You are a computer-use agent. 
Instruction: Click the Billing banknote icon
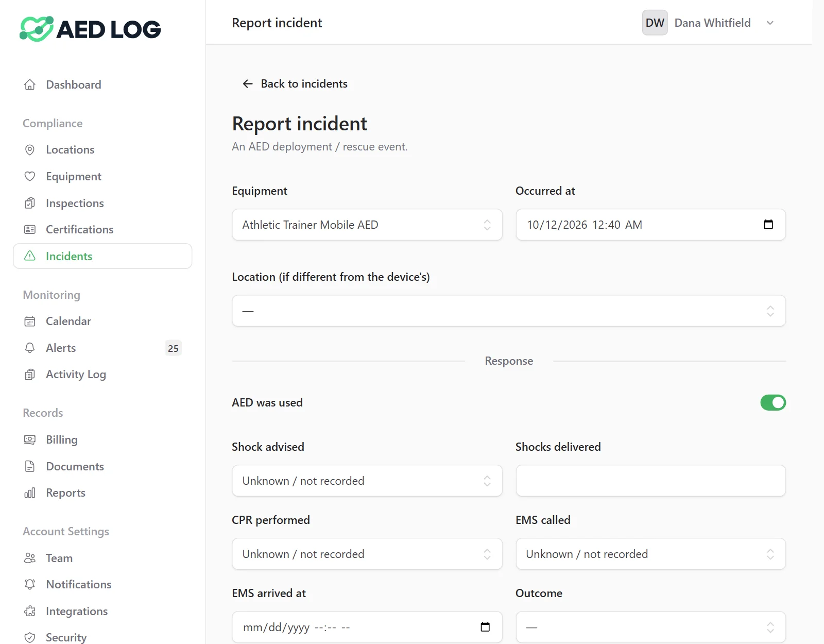tap(30, 439)
